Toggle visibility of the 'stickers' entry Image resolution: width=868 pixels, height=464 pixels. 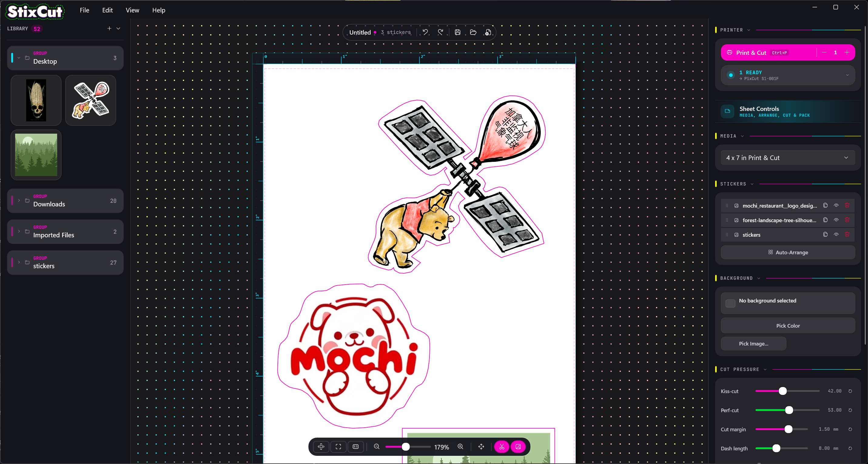[x=836, y=234]
